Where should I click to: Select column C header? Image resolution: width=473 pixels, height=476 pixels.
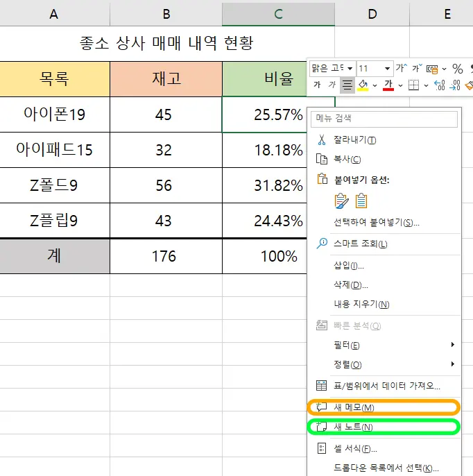point(278,13)
